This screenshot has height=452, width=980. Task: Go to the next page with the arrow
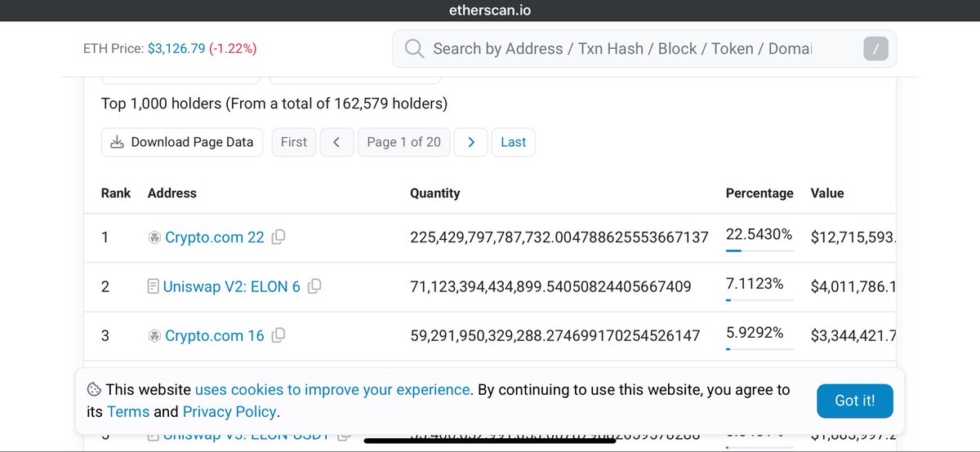point(470,142)
